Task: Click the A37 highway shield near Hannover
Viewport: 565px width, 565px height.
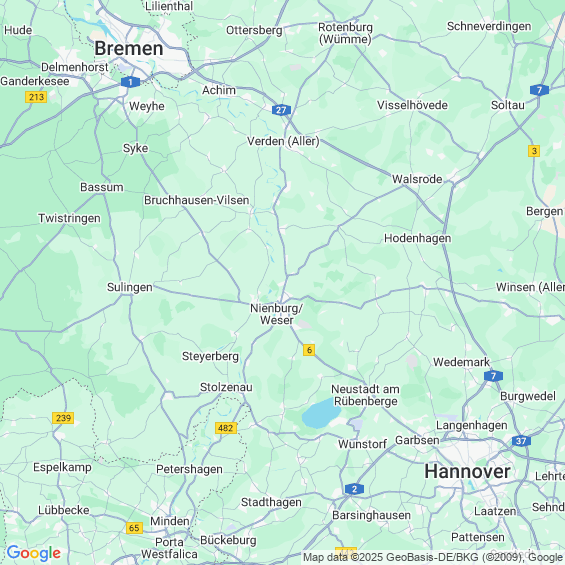Action: pos(521,441)
